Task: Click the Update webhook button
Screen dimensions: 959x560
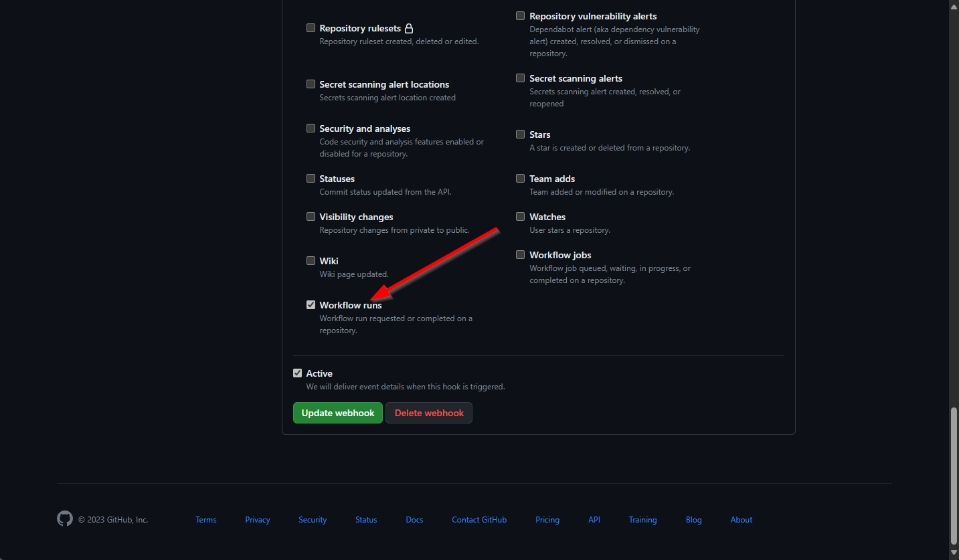Action: (338, 413)
